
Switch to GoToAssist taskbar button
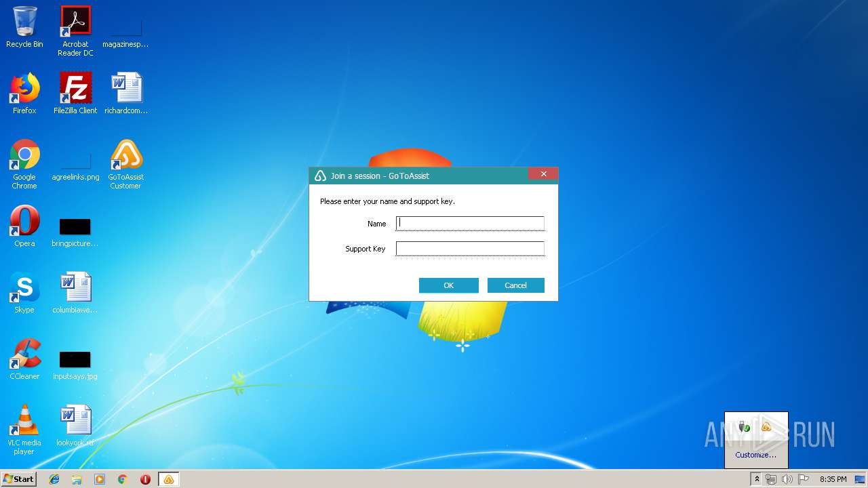(x=168, y=479)
